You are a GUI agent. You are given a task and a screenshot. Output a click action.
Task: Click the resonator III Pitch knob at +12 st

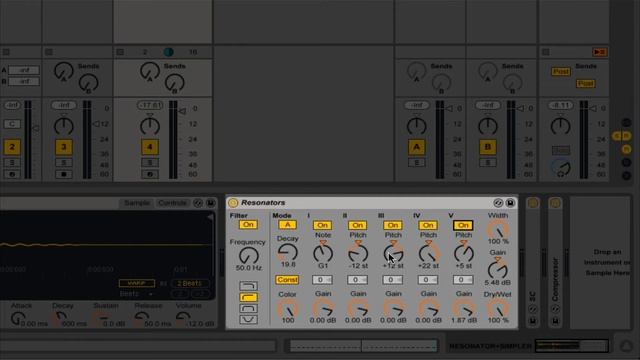(x=393, y=253)
